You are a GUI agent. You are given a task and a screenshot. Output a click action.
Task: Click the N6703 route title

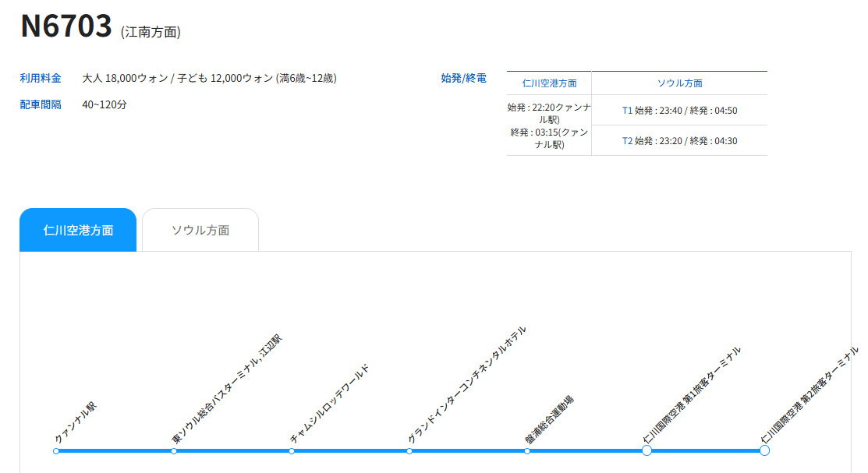click(x=66, y=26)
